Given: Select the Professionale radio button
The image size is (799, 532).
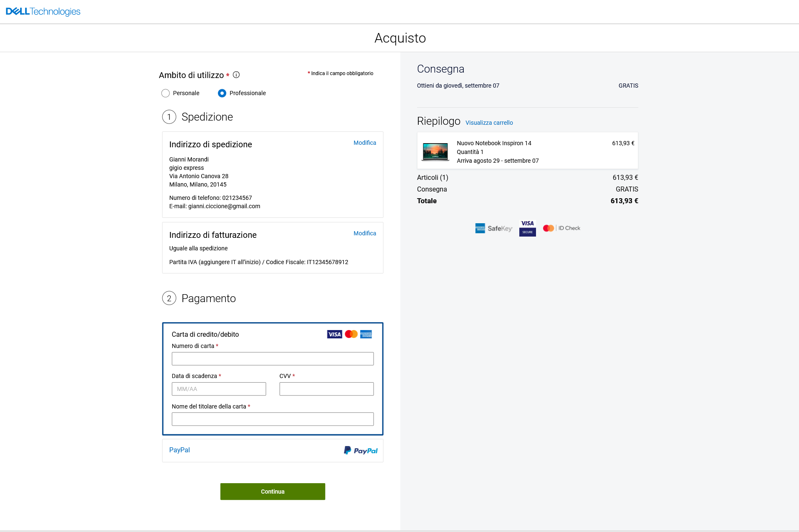Looking at the screenshot, I should point(222,93).
